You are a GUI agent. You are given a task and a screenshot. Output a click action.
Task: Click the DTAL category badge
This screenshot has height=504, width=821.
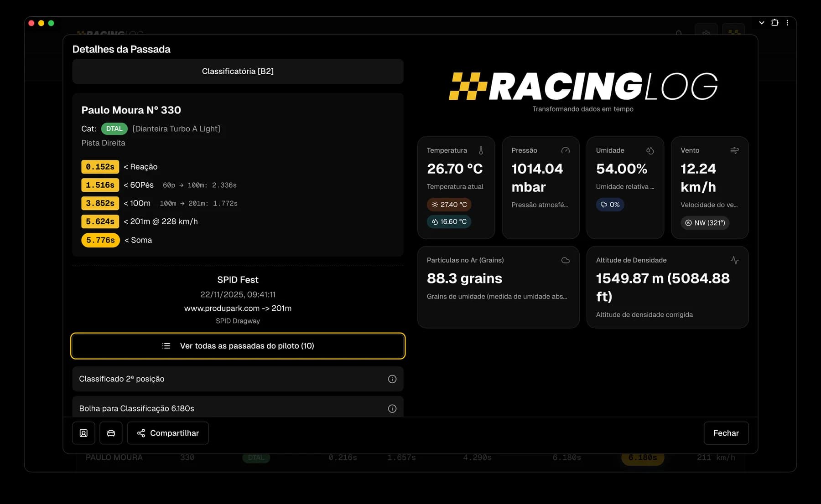pyautogui.click(x=114, y=129)
